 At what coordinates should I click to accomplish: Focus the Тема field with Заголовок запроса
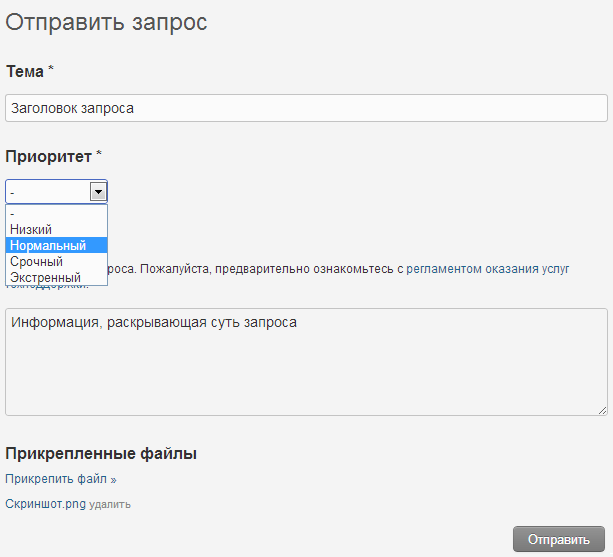coord(306,108)
